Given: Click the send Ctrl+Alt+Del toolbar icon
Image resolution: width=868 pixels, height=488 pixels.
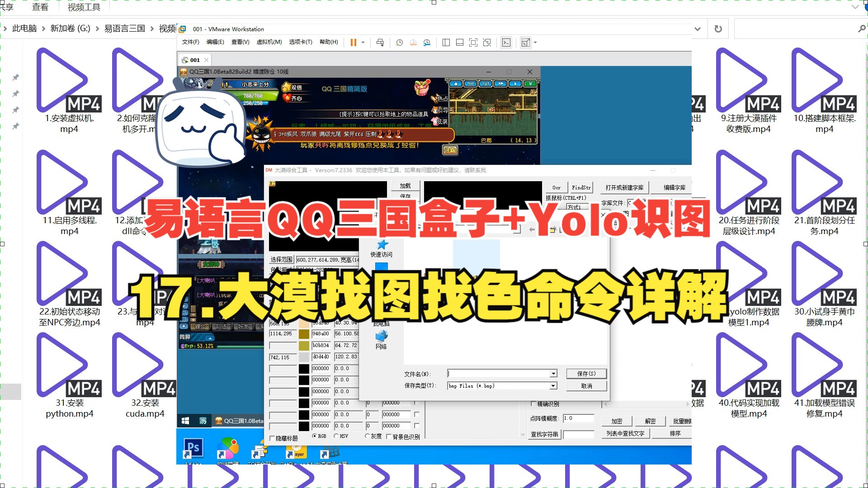Looking at the screenshot, I should point(380,42).
